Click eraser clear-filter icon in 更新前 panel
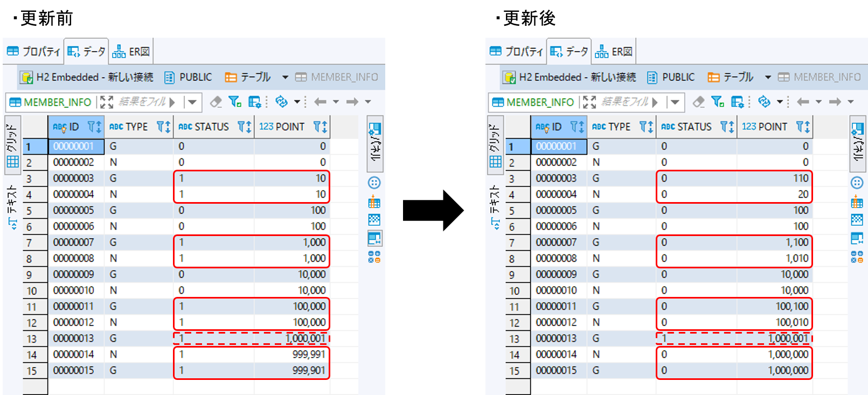Viewport: 868px width, 395px height. point(216,102)
